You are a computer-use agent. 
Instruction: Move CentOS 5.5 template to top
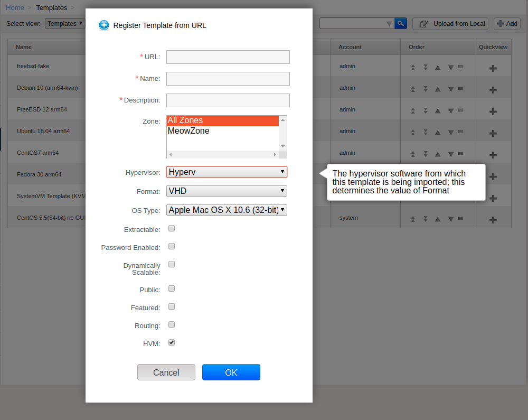click(413, 219)
